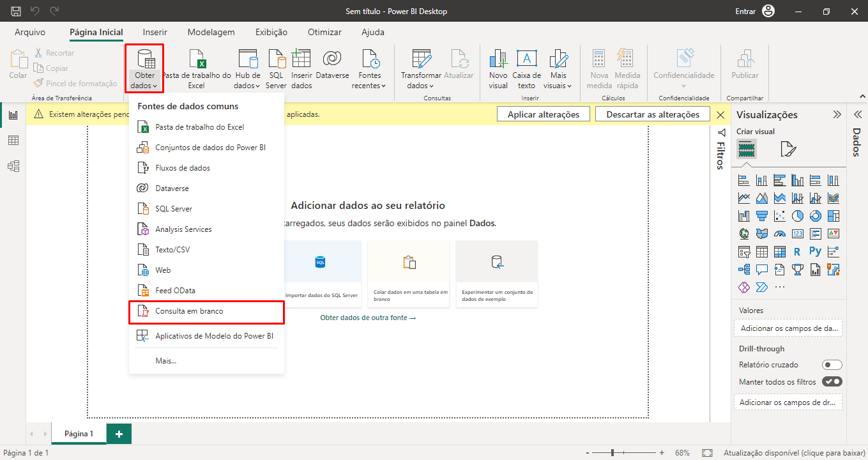Screen dimensions: 868x460
Task: Expand the Fontes recentes dropdown
Action: (x=370, y=86)
